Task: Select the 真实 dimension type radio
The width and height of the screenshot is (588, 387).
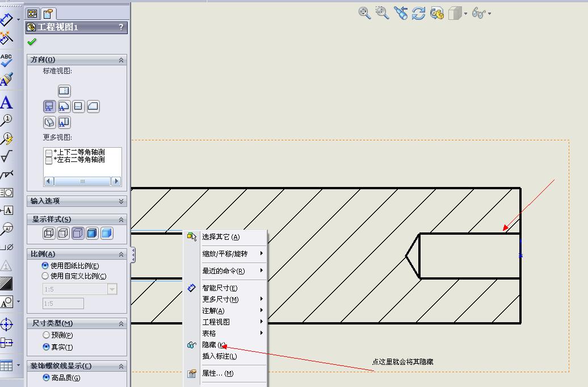Action: (46, 347)
